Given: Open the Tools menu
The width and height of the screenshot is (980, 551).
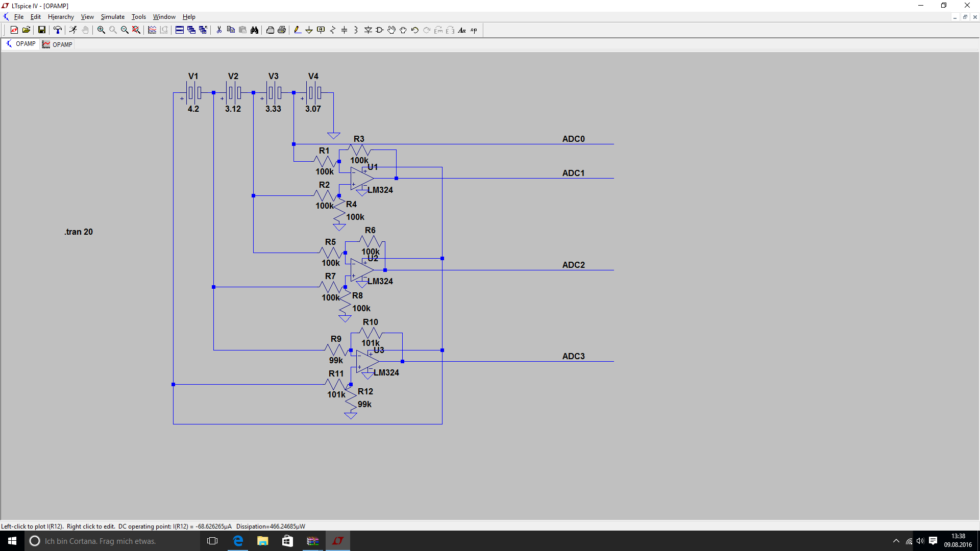Looking at the screenshot, I should click(139, 17).
